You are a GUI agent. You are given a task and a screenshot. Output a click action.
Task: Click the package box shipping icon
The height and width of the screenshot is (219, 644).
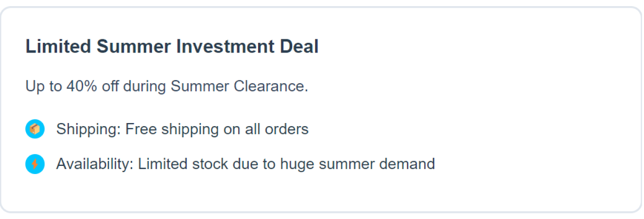(35, 129)
